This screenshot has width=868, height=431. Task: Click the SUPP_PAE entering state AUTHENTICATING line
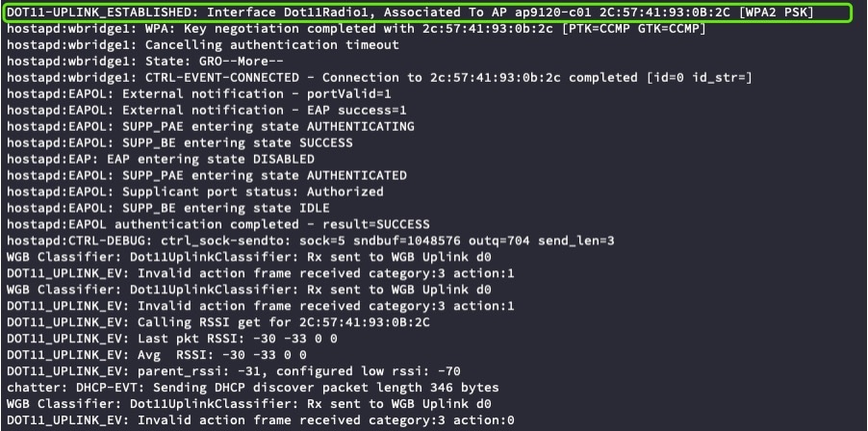(211, 126)
